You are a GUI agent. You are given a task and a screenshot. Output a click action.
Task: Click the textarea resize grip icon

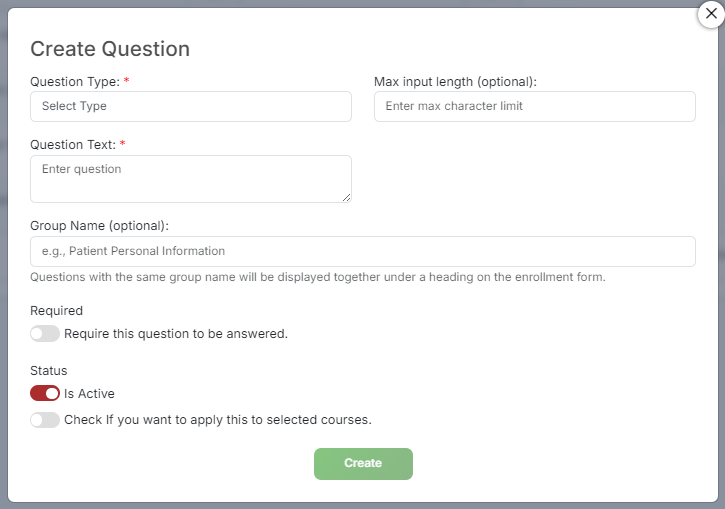click(x=346, y=197)
